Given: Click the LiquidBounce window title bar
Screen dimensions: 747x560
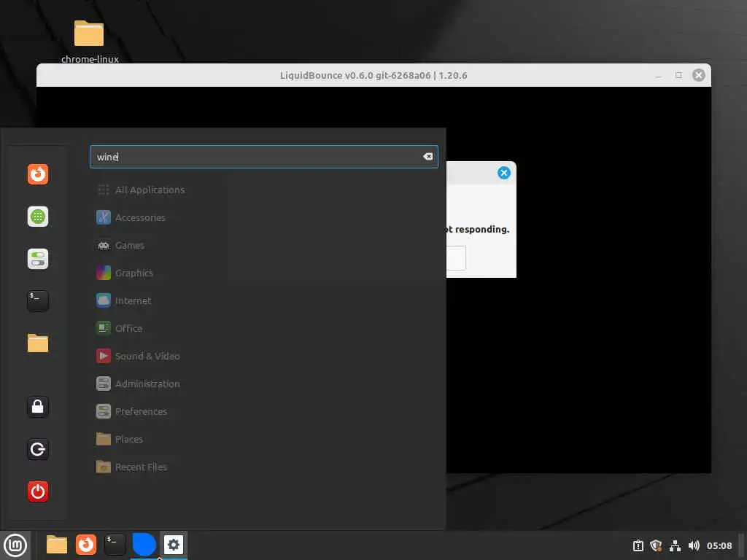Looking at the screenshot, I should coord(373,75).
